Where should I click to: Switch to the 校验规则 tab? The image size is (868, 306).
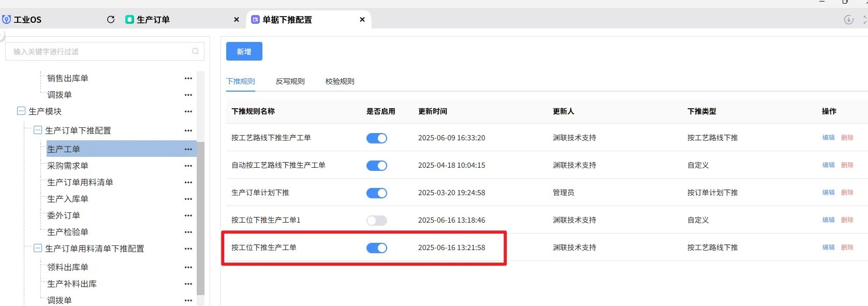pyautogui.click(x=340, y=81)
